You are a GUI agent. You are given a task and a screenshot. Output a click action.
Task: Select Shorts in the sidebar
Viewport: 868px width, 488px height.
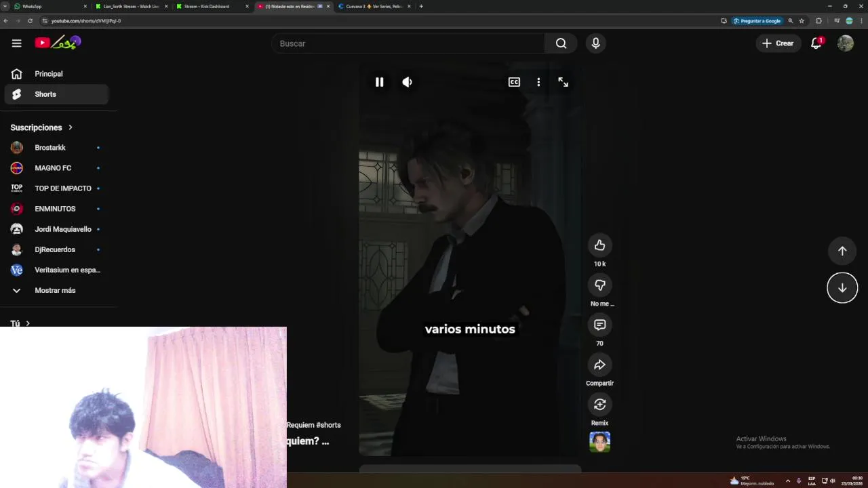tap(56, 94)
